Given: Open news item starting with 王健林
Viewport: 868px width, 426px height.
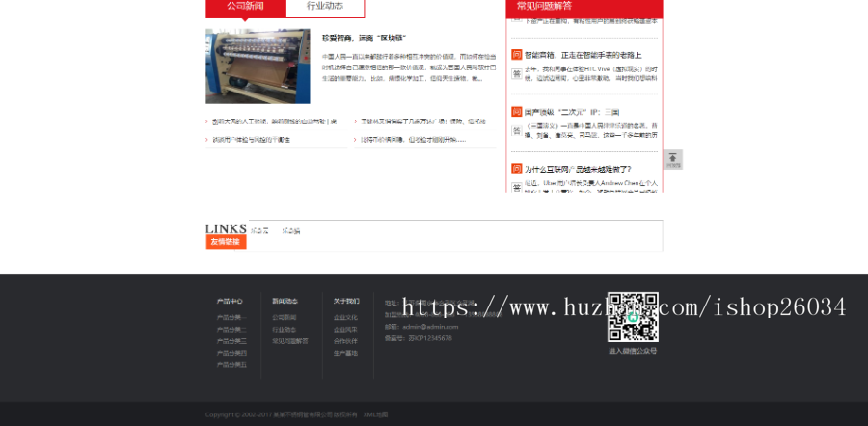Looking at the screenshot, I should tap(423, 121).
